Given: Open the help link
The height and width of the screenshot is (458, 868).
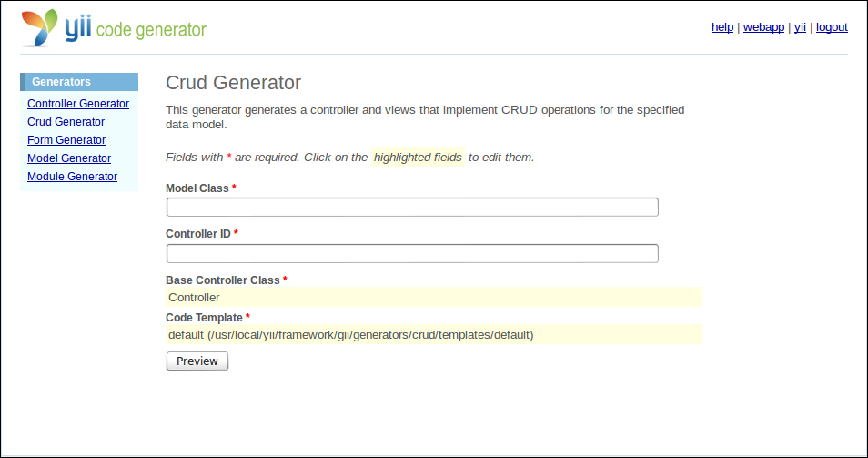Looking at the screenshot, I should (722, 27).
